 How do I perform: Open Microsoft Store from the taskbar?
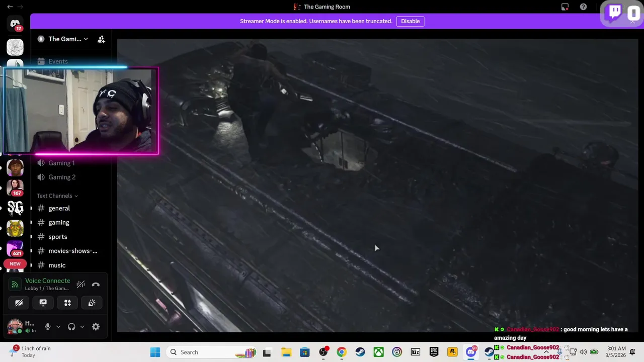(304, 352)
